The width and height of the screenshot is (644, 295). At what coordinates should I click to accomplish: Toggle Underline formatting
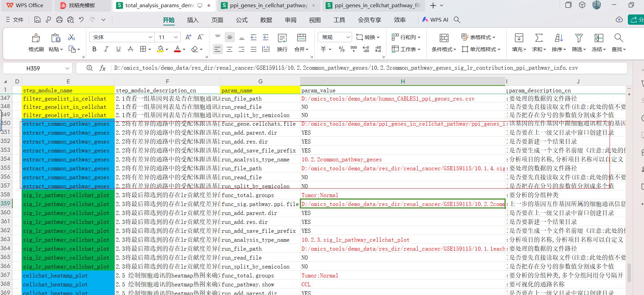(118, 49)
